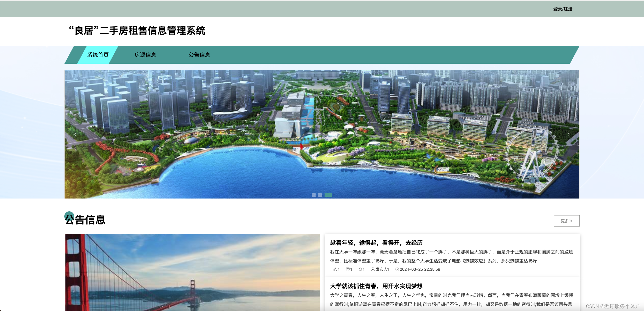Advance carousel with right arrow

[569, 134]
